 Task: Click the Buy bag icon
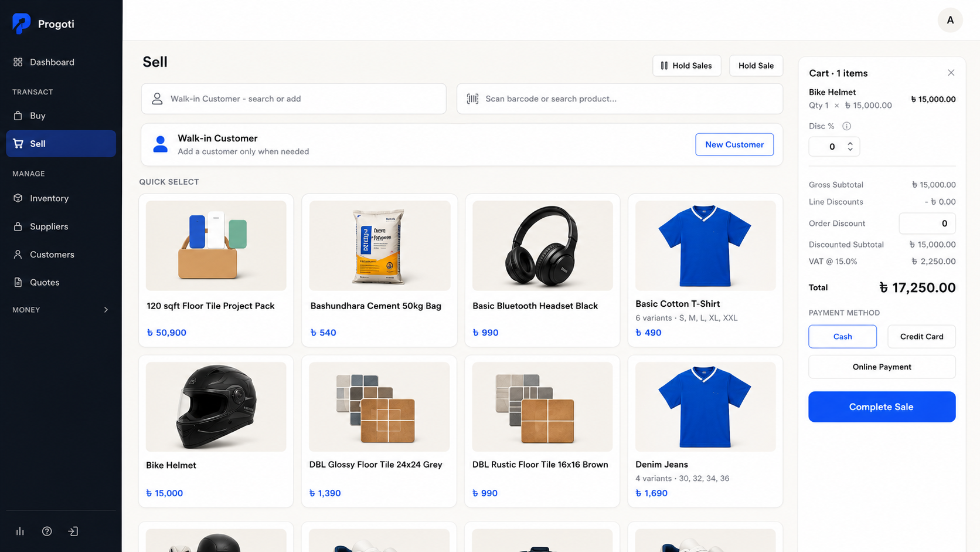point(18,116)
